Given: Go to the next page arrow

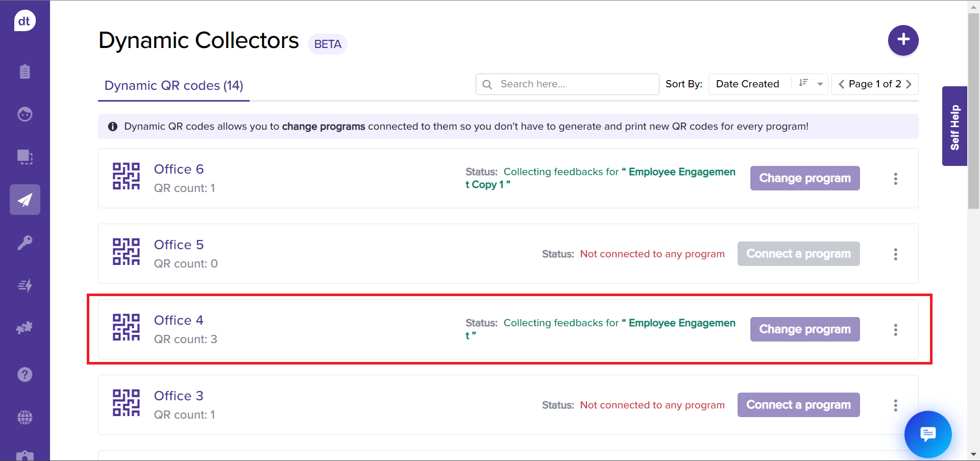Looking at the screenshot, I should (909, 84).
